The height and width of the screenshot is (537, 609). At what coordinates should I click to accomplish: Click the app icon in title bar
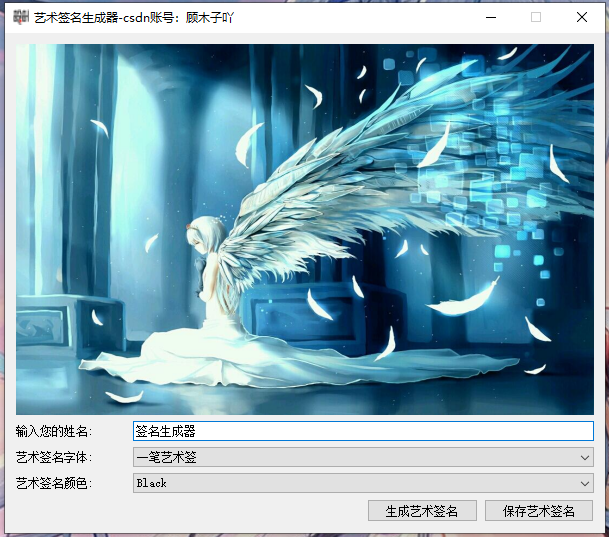21,17
